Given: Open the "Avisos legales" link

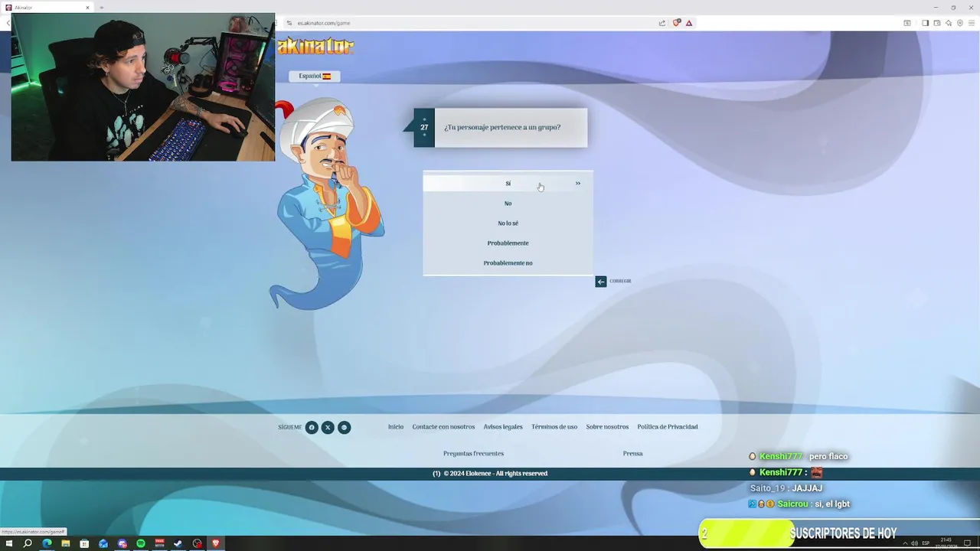Looking at the screenshot, I should [x=503, y=427].
